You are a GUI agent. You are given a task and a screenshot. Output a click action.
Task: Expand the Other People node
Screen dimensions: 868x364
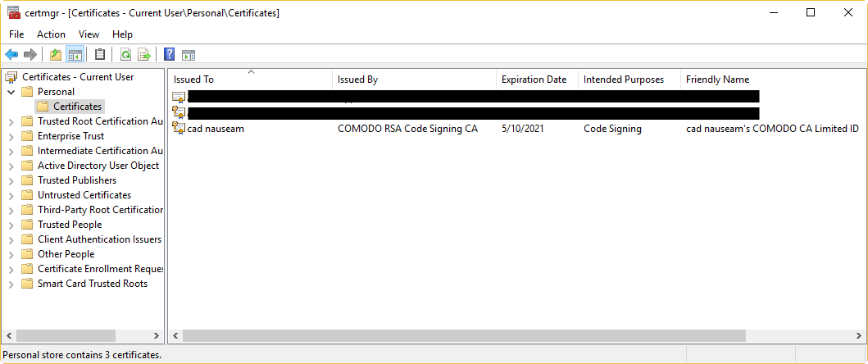click(11, 254)
